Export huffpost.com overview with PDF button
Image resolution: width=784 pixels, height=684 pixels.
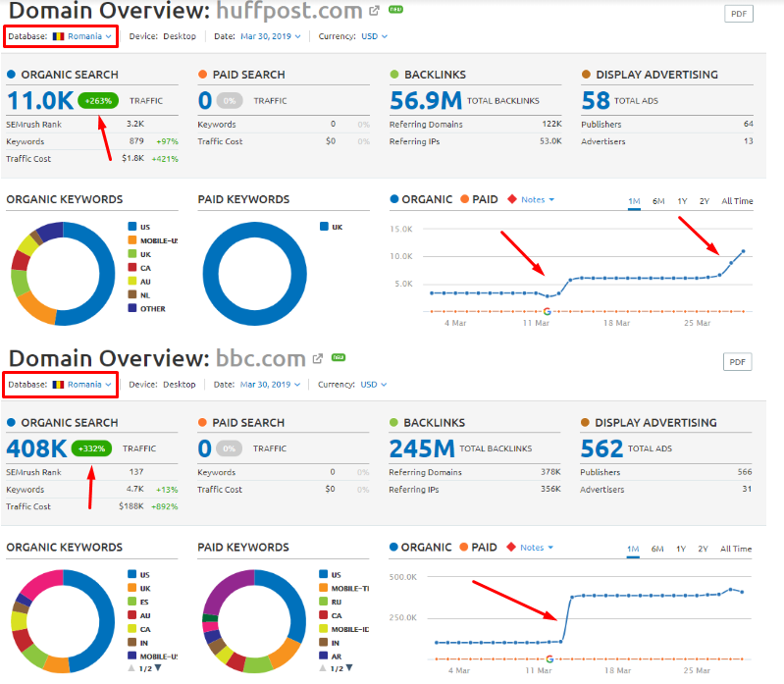739,14
